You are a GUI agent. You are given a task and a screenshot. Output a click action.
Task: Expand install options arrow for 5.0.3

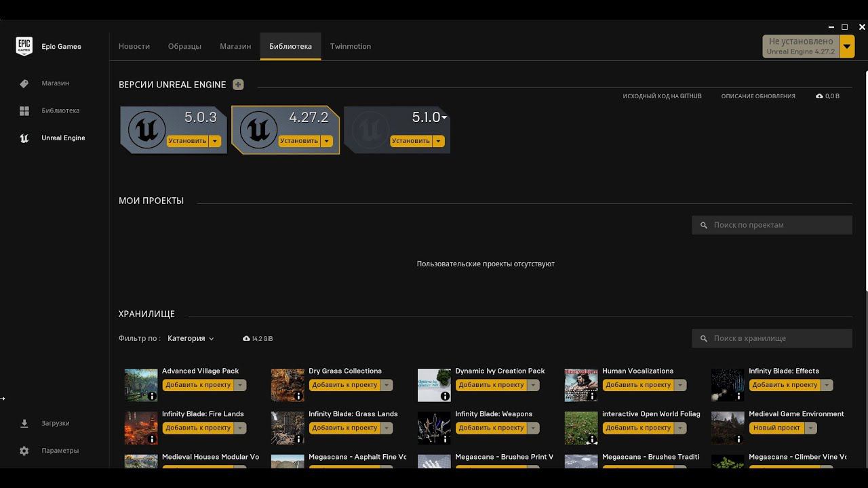pos(215,141)
